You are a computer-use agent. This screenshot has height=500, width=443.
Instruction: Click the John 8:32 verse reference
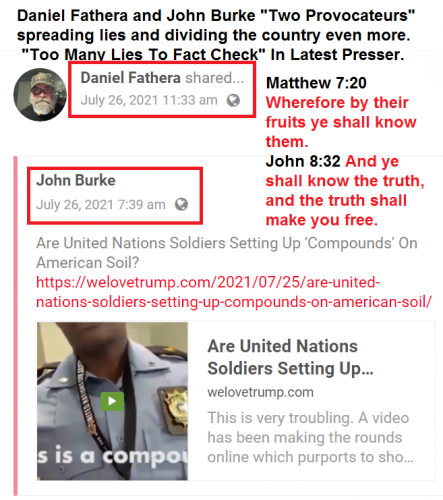point(303,161)
